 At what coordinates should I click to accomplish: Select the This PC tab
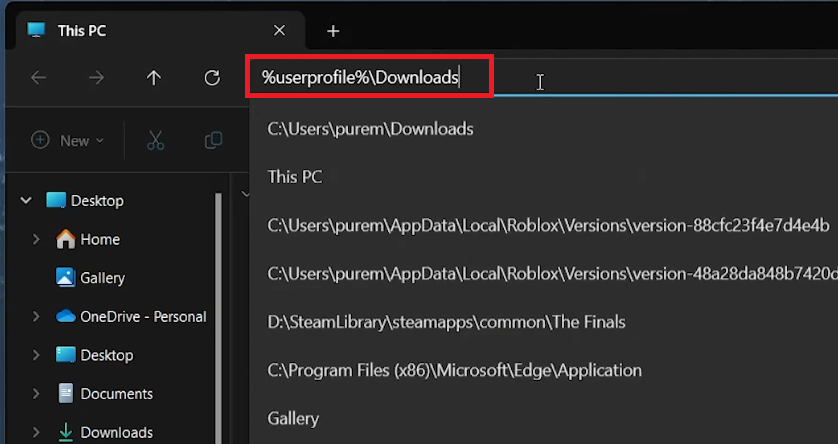coord(160,31)
